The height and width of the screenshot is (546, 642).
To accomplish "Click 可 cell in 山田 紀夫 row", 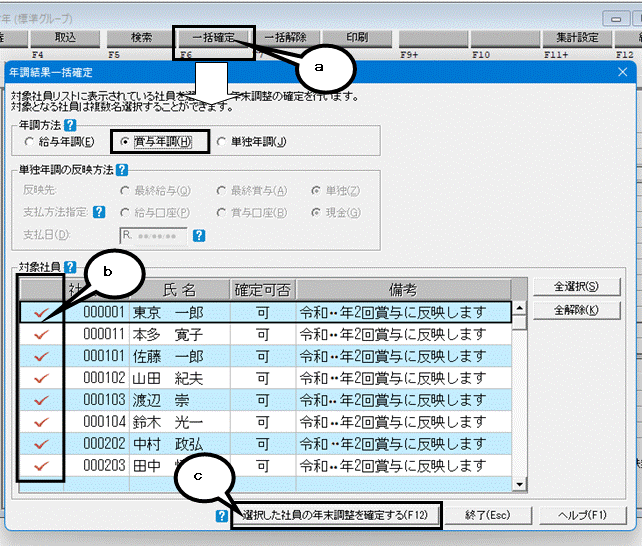I will (x=263, y=378).
